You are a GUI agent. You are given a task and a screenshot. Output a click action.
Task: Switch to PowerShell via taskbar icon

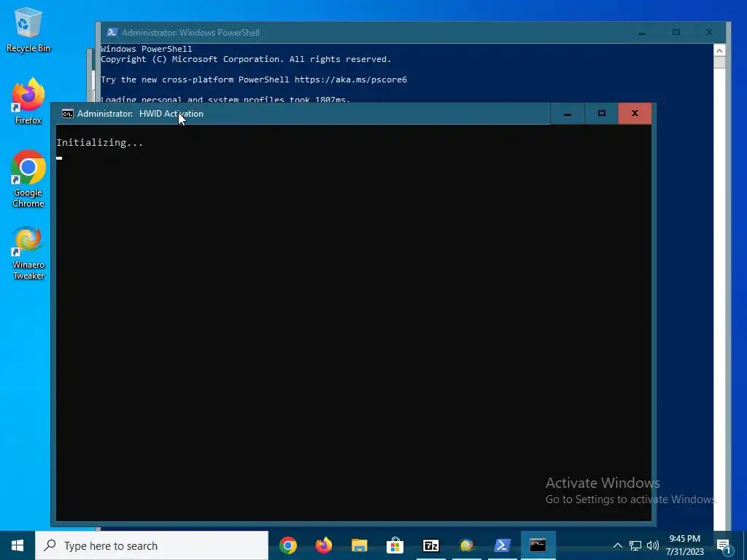pyautogui.click(x=502, y=545)
